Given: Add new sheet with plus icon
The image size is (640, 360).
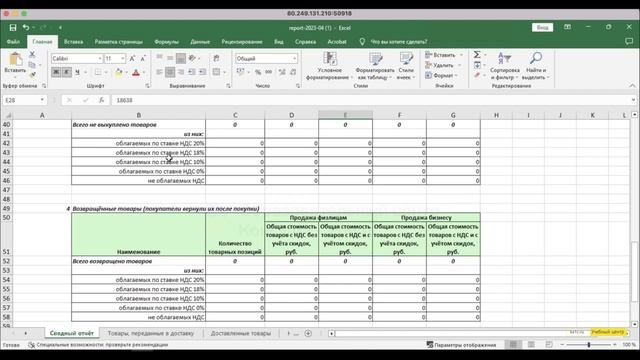Looking at the screenshot, I should (308, 333).
